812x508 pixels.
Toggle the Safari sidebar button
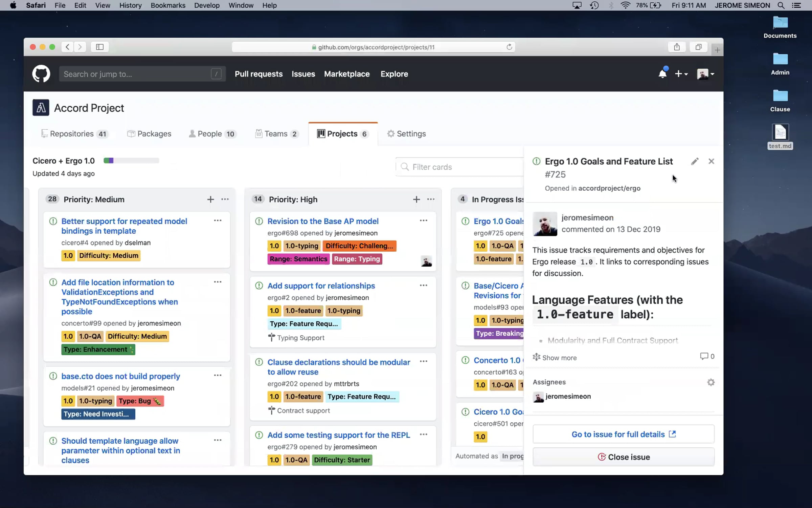point(100,47)
